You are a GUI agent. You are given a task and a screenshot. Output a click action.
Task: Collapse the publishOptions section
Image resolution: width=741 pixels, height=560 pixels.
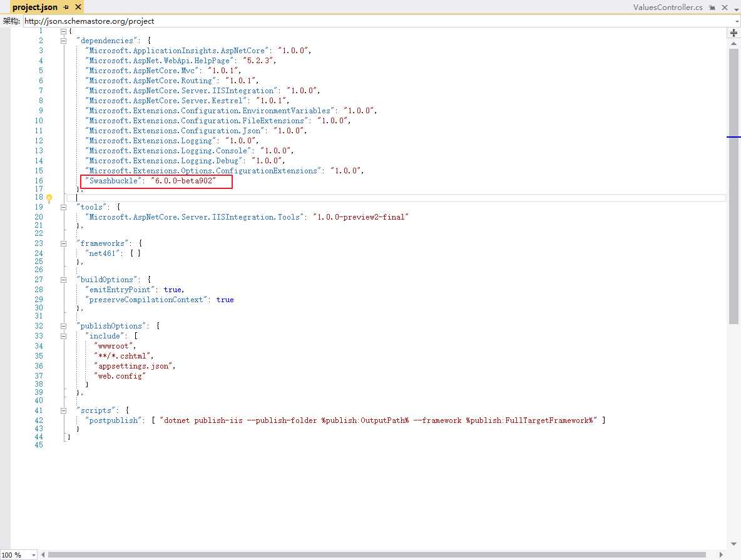point(63,326)
